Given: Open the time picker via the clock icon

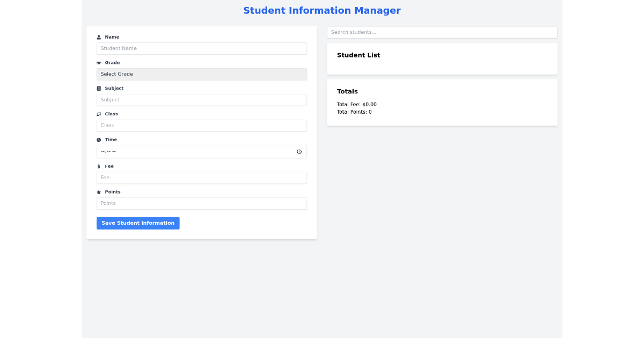Looking at the screenshot, I should [x=299, y=151].
